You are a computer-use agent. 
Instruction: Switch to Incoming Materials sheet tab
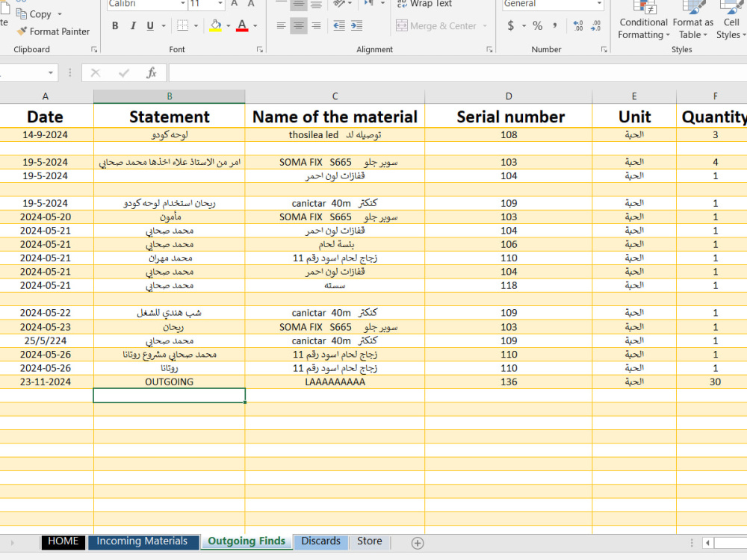click(142, 541)
